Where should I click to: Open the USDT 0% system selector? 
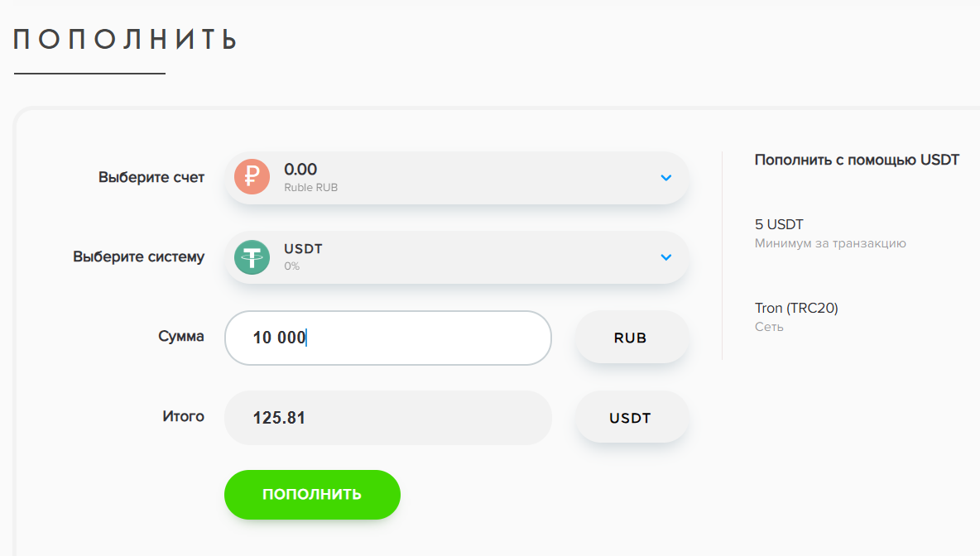455,257
